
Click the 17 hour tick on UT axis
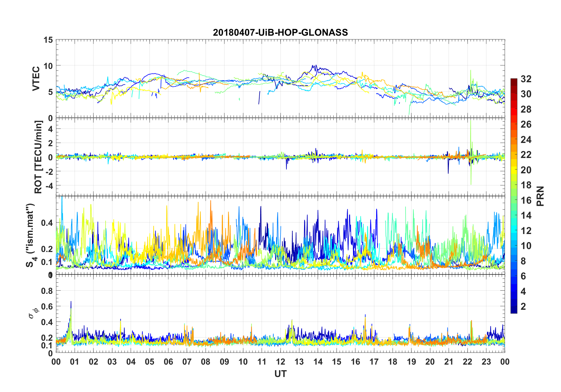374,362
